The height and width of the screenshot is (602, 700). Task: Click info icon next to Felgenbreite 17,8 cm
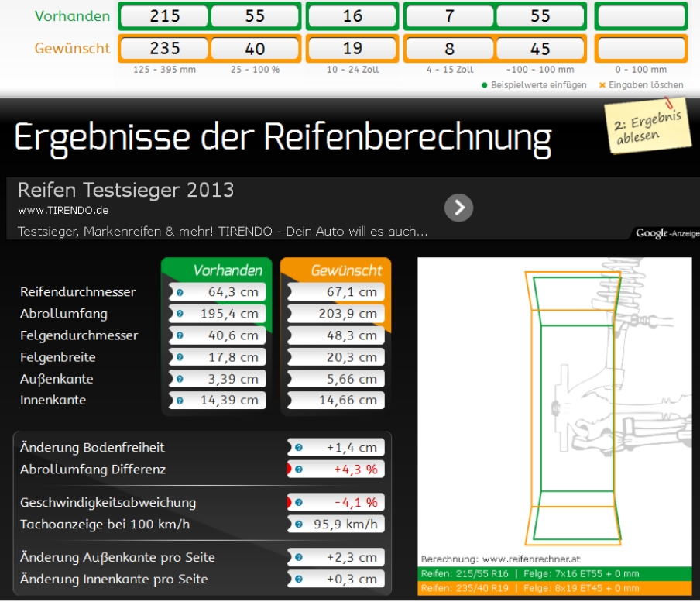180,357
